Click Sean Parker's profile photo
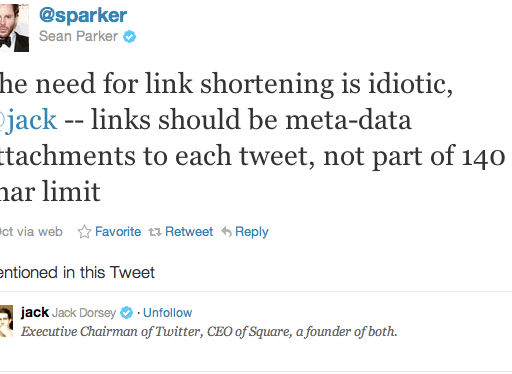Viewport: 512px width, 374px height. pyautogui.click(x=14, y=28)
